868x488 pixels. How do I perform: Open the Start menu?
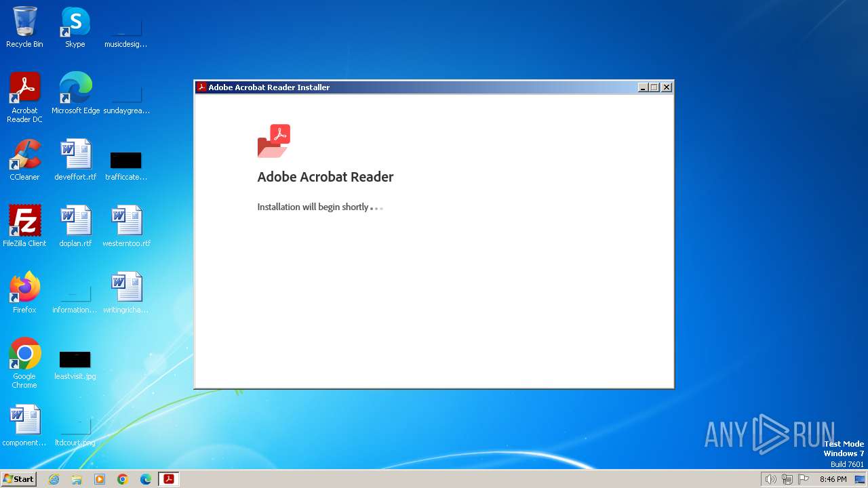pos(18,479)
